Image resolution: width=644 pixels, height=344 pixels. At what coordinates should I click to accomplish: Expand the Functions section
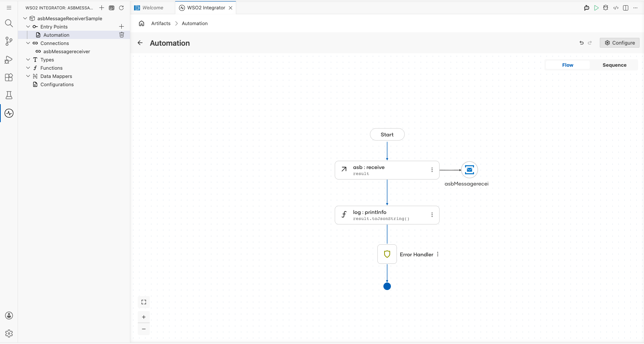click(x=28, y=68)
